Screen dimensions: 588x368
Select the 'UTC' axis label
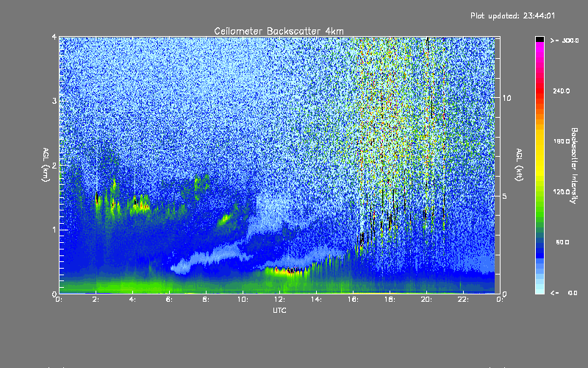[279, 310]
